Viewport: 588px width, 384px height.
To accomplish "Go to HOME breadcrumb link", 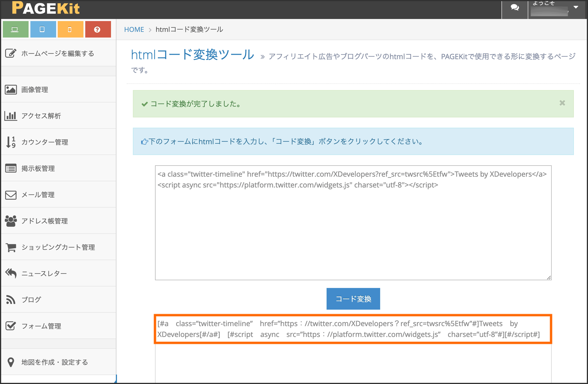I will tap(134, 29).
